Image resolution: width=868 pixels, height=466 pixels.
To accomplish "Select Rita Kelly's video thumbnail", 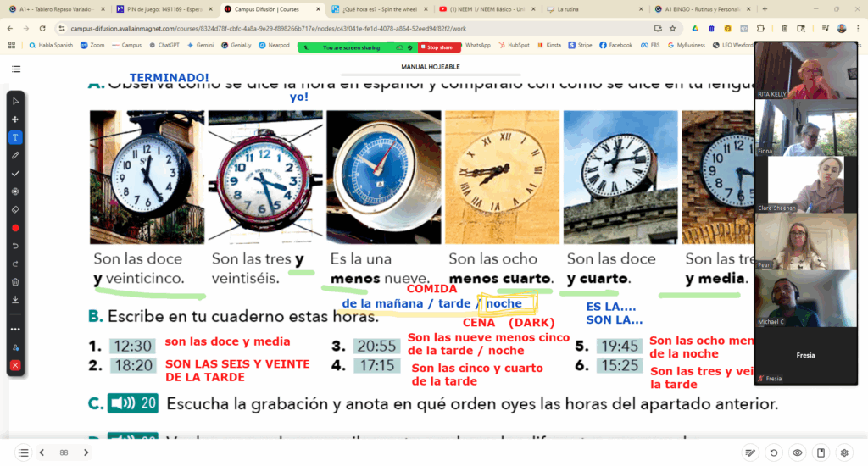I will [x=806, y=71].
